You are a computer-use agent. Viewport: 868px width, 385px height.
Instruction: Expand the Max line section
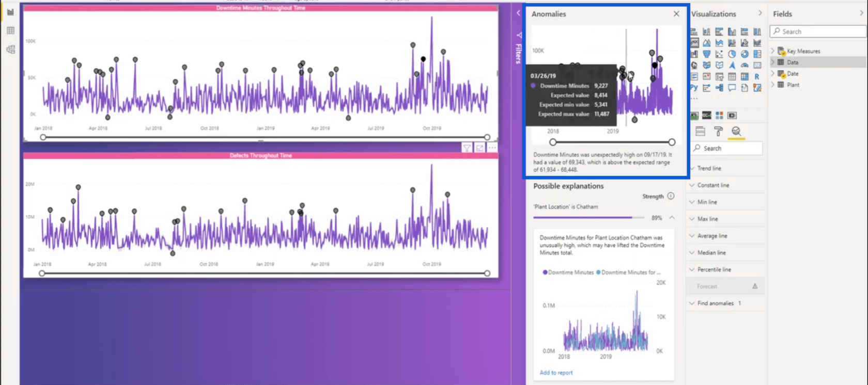click(x=726, y=219)
